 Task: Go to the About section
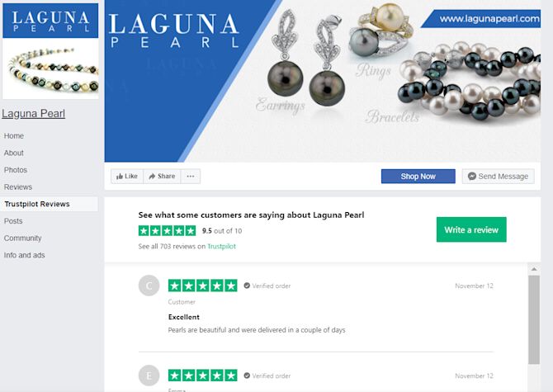click(x=14, y=153)
